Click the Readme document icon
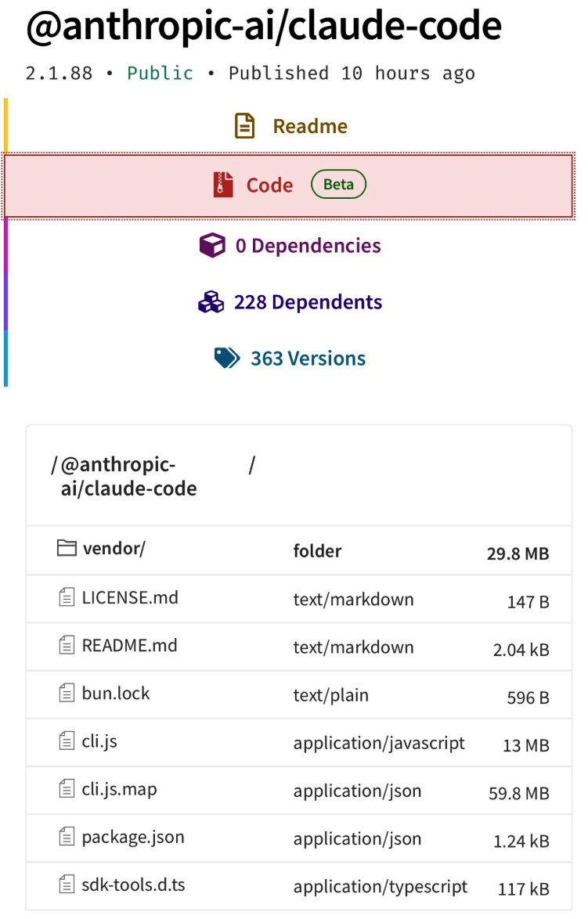The image size is (588, 919). [x=244, y=126]
